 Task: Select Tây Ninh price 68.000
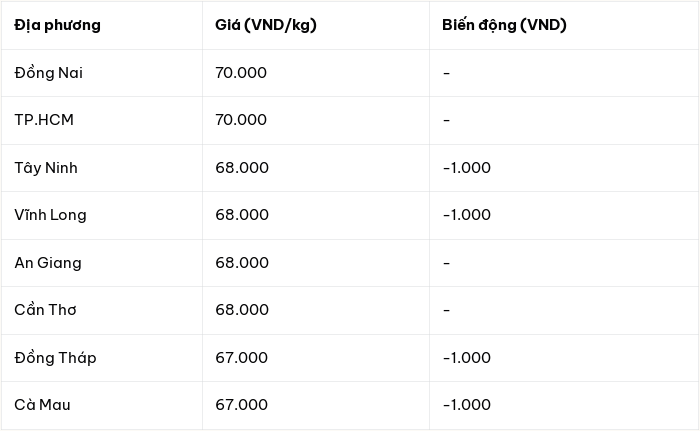(x=242, y=168)
